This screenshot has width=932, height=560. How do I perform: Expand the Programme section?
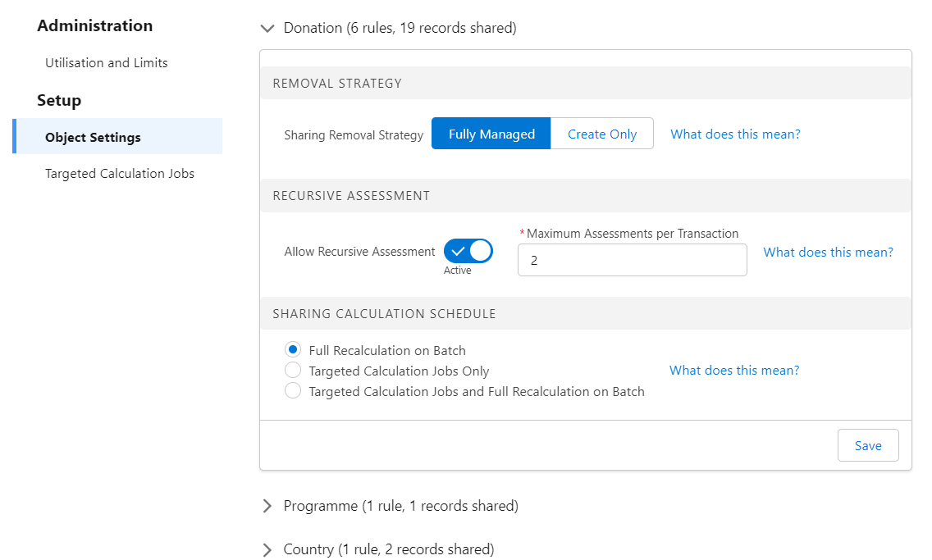point(267,506)
